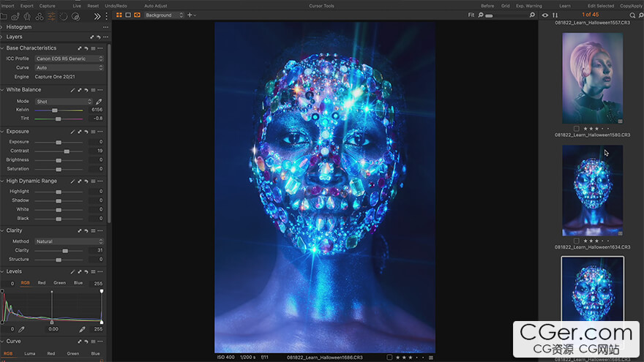Click Edit Selected button

(x=601, y=6)
